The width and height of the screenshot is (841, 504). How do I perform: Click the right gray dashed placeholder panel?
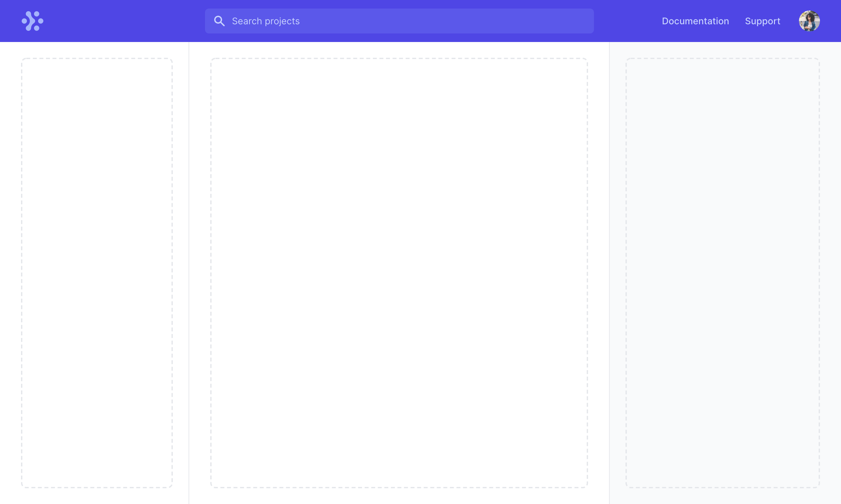(x=722, y=273)
